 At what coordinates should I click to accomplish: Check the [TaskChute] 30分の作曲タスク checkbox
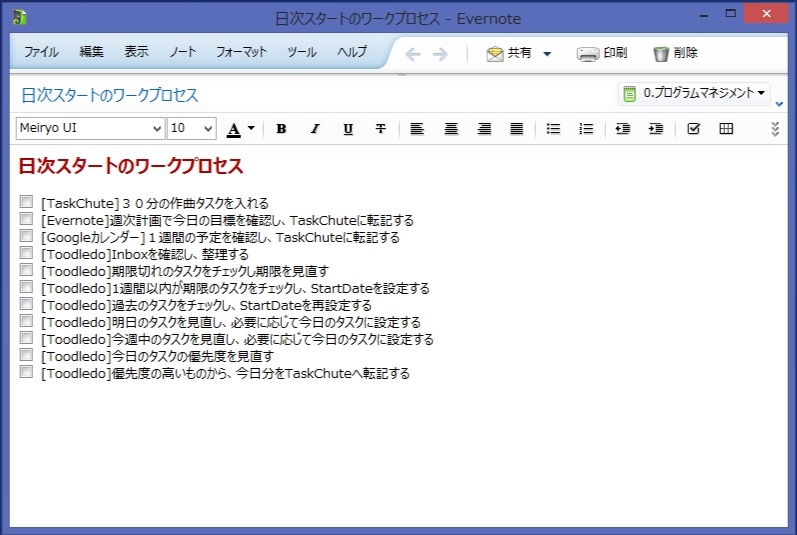coord(26,202)
